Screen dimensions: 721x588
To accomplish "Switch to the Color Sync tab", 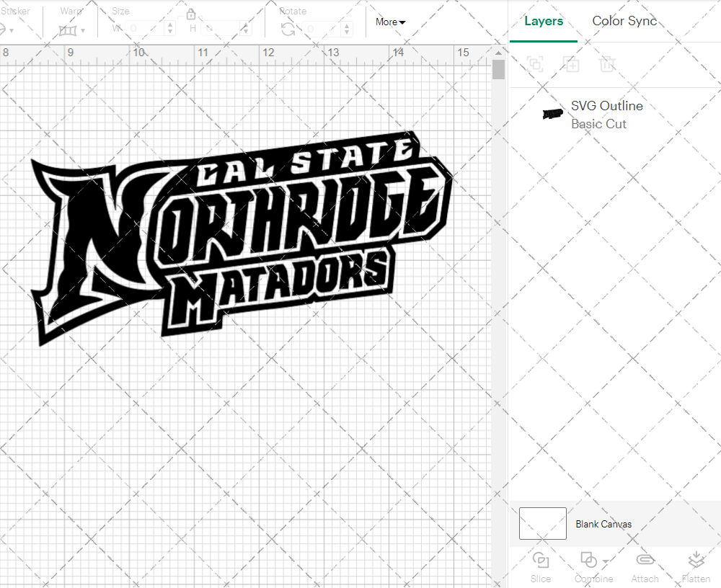I will (x=624, y=21).
